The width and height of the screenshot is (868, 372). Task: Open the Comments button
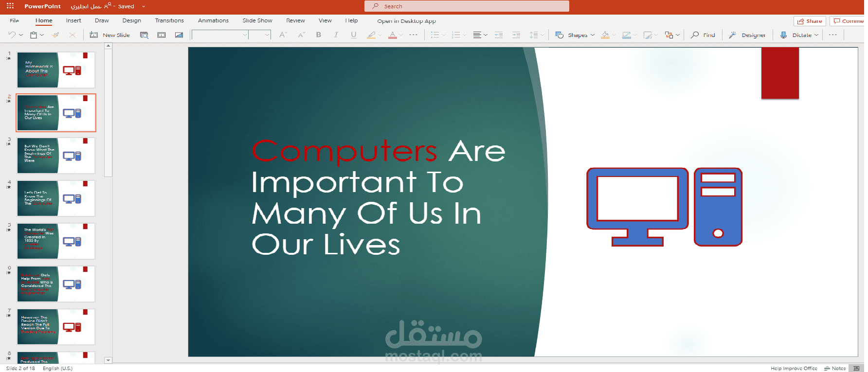click(x=849, y=21)
